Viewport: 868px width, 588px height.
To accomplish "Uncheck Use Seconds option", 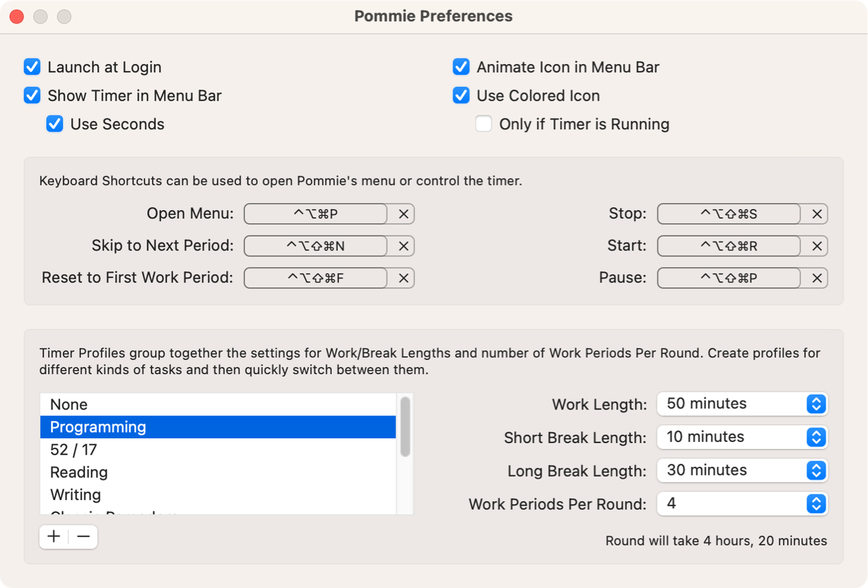I will [x=55, y=124].
